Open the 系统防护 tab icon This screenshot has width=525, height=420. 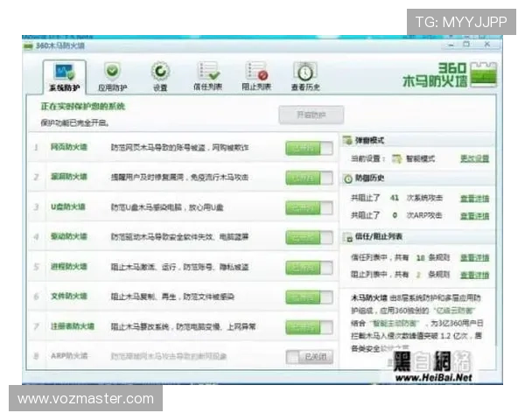[x=64, y=72]
